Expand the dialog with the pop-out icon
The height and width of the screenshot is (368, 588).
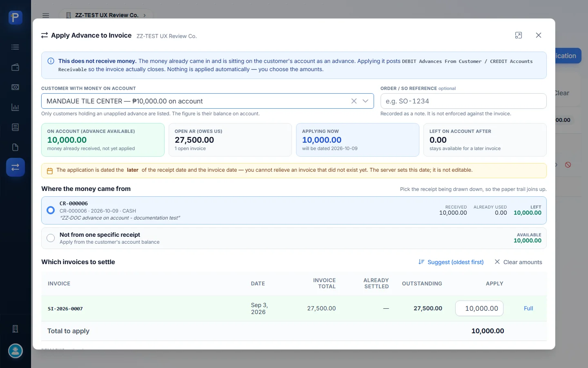(x=519, y=36)
